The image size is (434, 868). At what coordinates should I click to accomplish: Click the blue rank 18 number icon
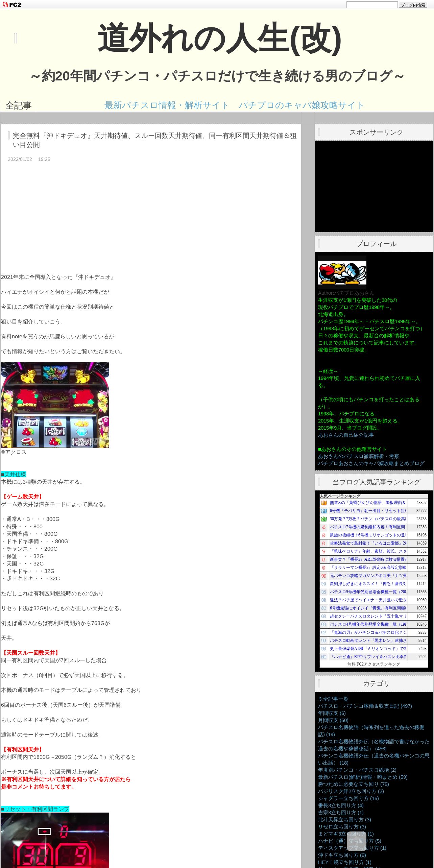(323, 641)
